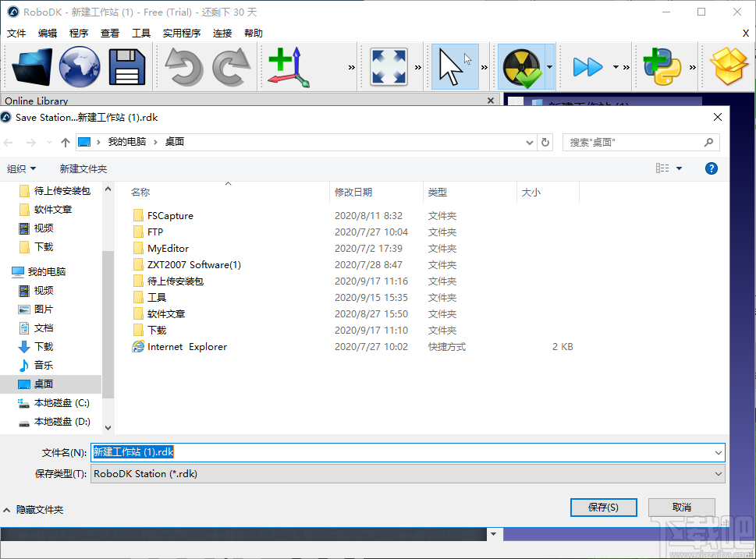Refresh the folder listing

coord(545,142)
